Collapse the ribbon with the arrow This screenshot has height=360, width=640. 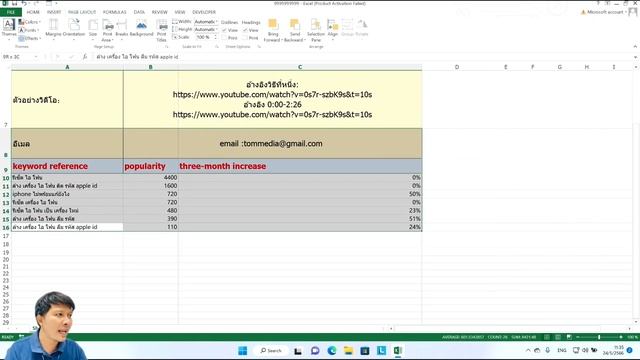(x=635, y=47)
